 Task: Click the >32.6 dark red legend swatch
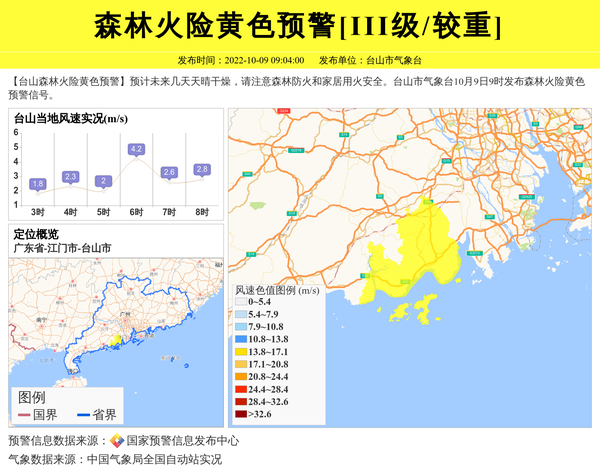click(x=241, y=413)
